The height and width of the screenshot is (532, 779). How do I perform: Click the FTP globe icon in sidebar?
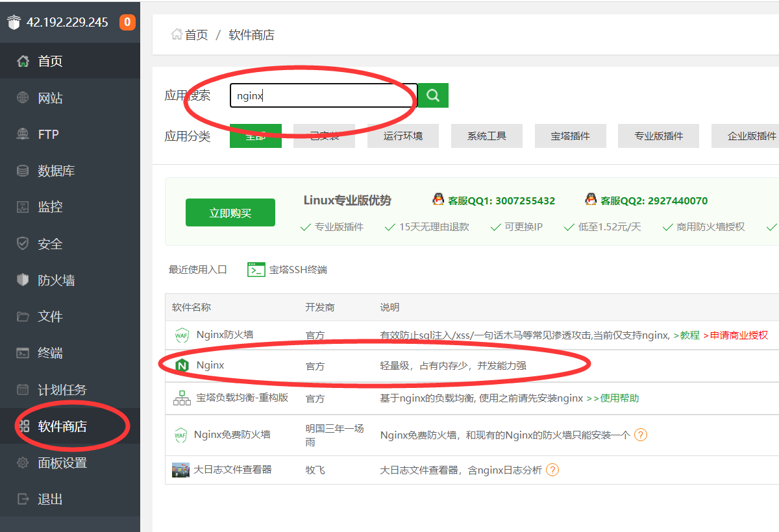pos(23,134)
